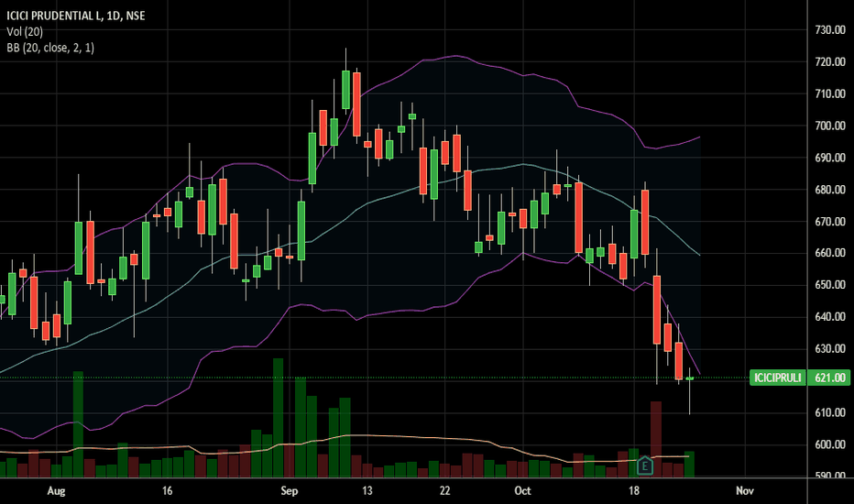Click the Nov date label on time axis
This screenshot has width=854, height=504.
[x=745, y=491]
